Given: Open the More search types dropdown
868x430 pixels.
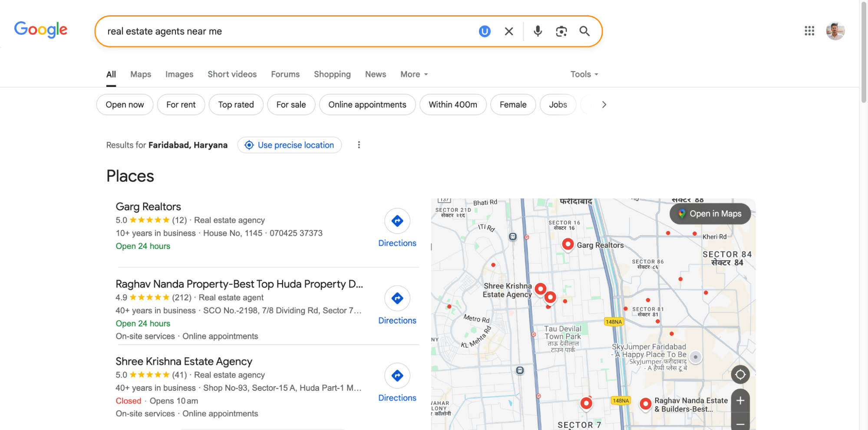Looking at the screenshot, I should [413, 74].
